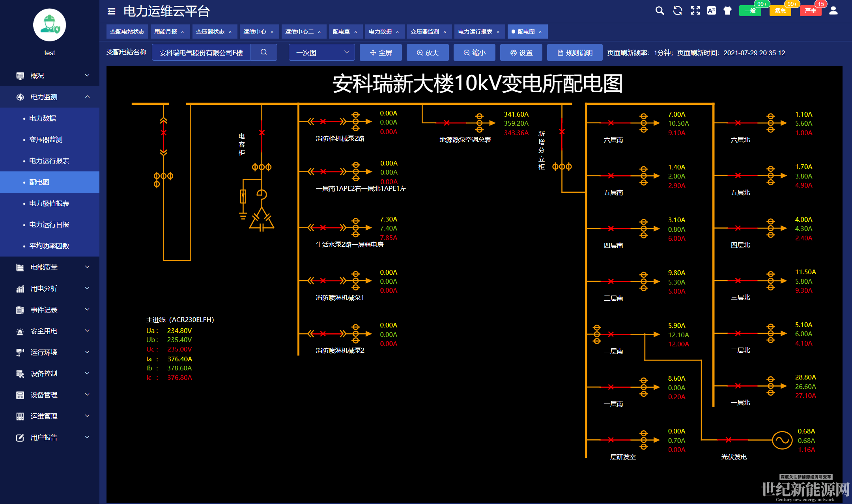852x504 pixels.
Task: Collapse the 电力监测 menu
Action: click(x=87, y=97)
